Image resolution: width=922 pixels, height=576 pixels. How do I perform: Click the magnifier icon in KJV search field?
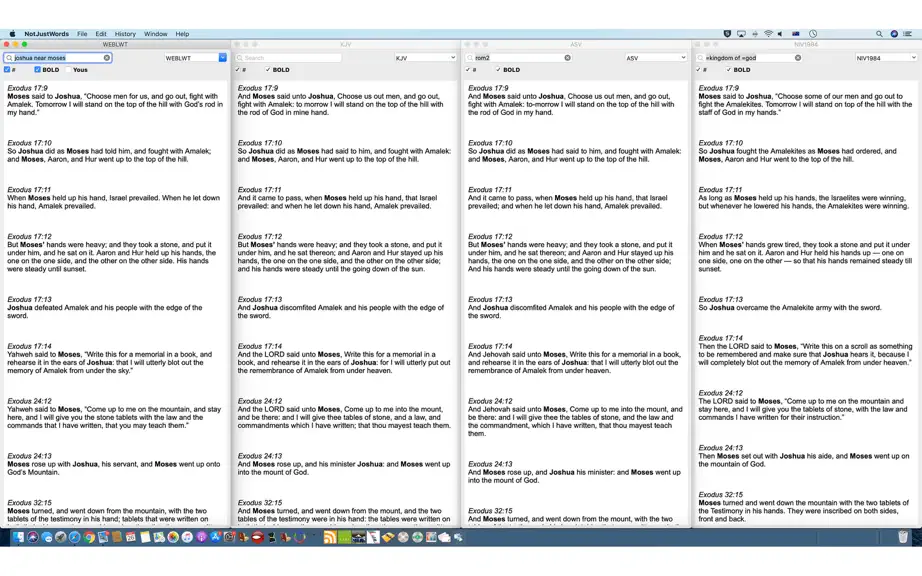point(240,58)
